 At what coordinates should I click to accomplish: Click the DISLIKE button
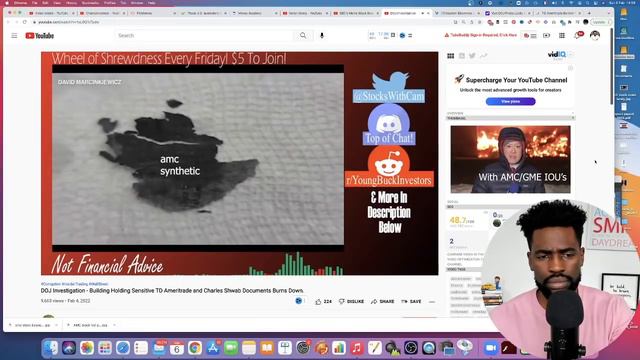coord(351,302)
